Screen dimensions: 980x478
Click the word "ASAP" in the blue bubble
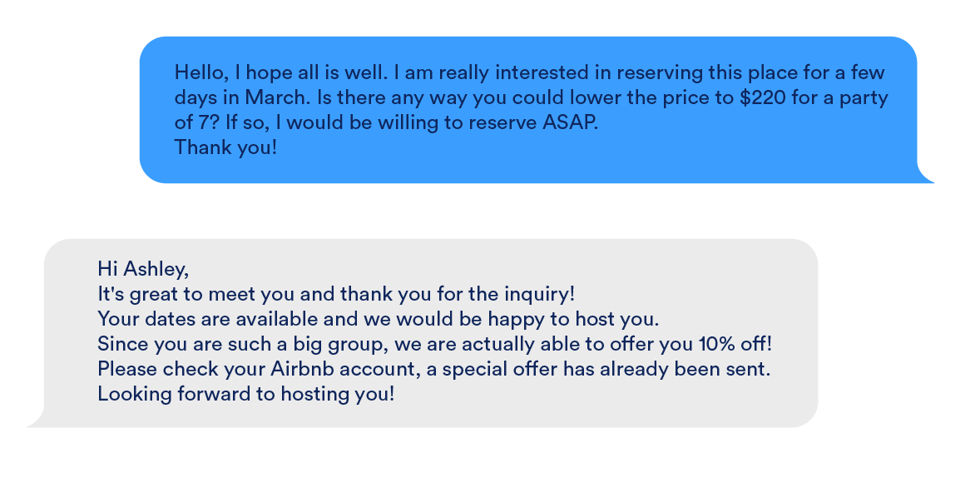pyautogui.click(x=570, y=123)
